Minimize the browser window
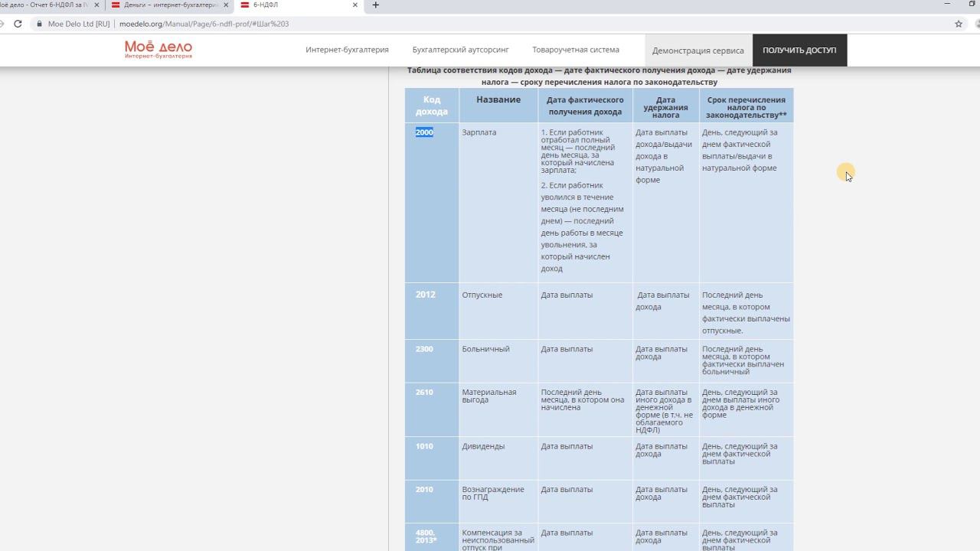The image size is (980, 551). 949,5
